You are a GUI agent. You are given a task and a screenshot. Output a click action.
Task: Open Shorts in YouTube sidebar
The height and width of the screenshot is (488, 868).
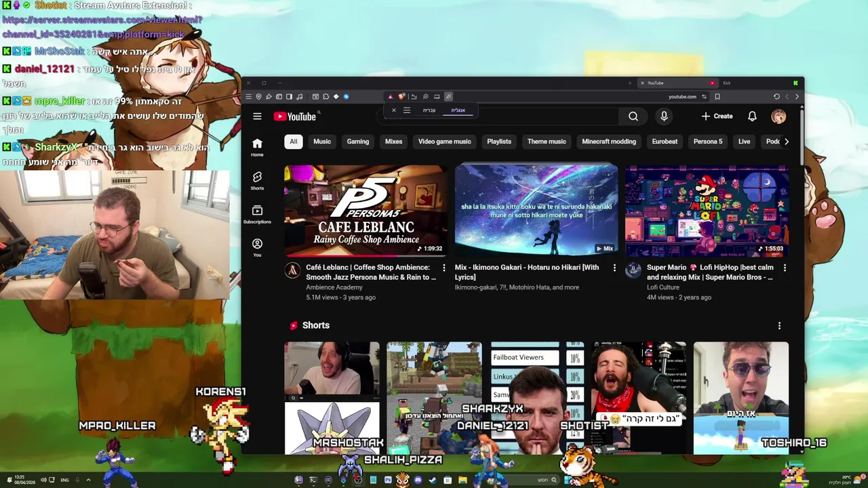(257, 181)
